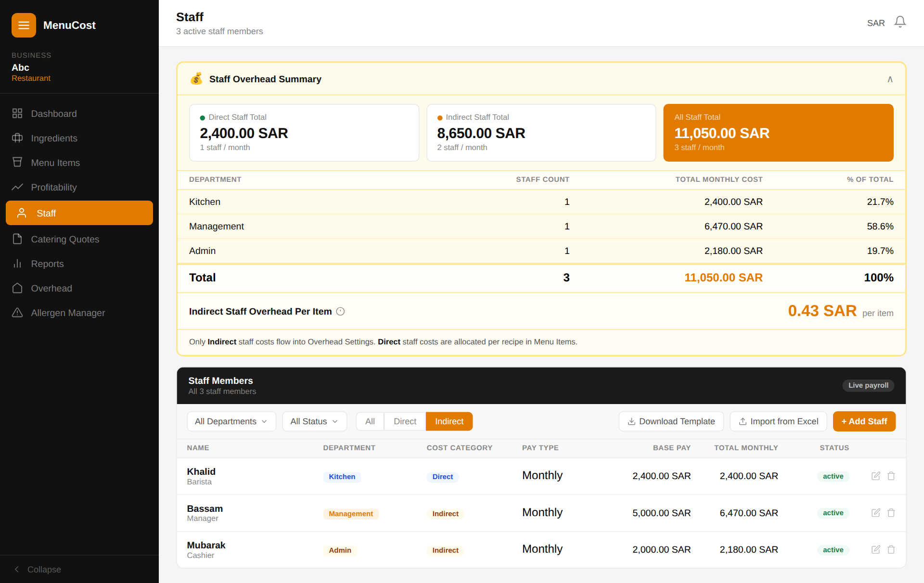Collapse the Staff Overhead Summary panel chevron
The height and width of the screenshot is (583, 924).
pyautogui.click(x=890, y=79)
